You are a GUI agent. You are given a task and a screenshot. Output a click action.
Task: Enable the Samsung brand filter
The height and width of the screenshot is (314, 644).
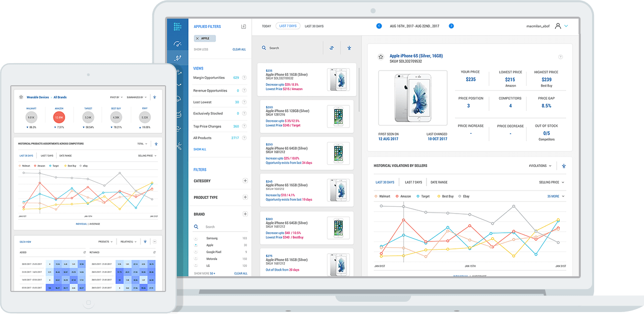click(196, 238)
